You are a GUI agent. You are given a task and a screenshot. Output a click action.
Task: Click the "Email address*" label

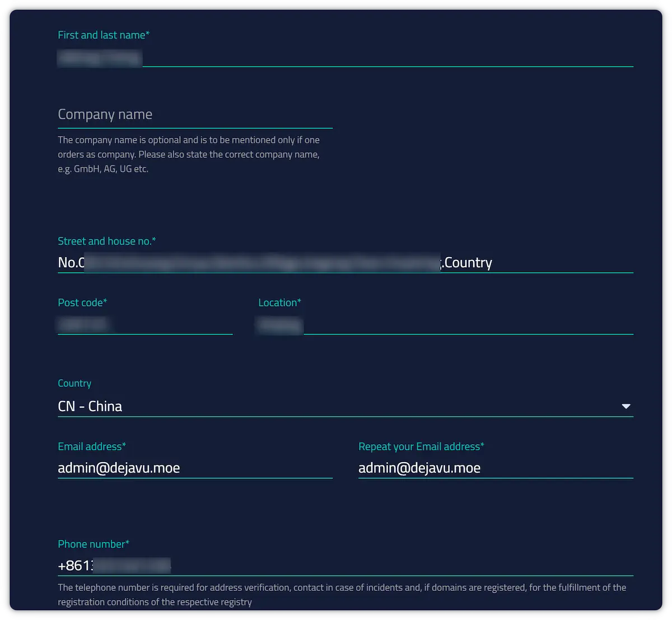pos(92,446)
